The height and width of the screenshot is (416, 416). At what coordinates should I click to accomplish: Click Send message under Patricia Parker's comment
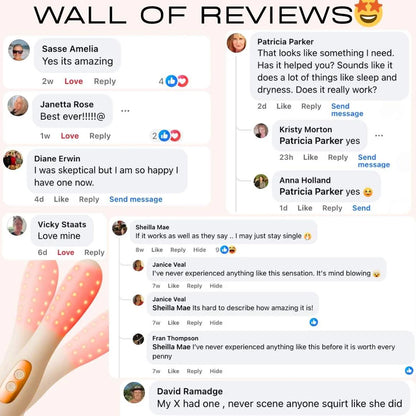click(347, 110)
